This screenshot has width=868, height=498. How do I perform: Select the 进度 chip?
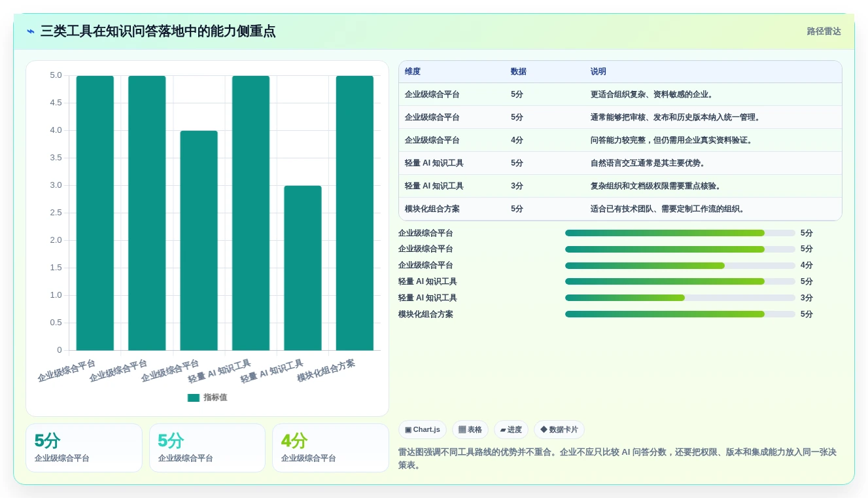[x=511, y=430]
